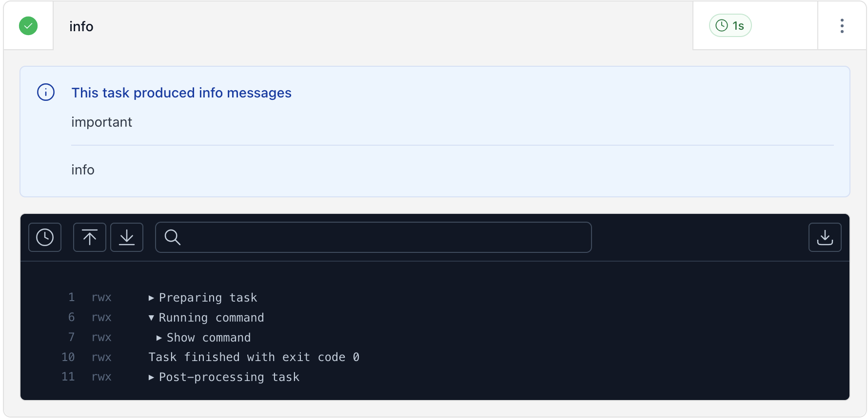Viewport: 868px width, 420px height.
Task: Click the info circle icon in the banner
Action: [x=45, y=92]
